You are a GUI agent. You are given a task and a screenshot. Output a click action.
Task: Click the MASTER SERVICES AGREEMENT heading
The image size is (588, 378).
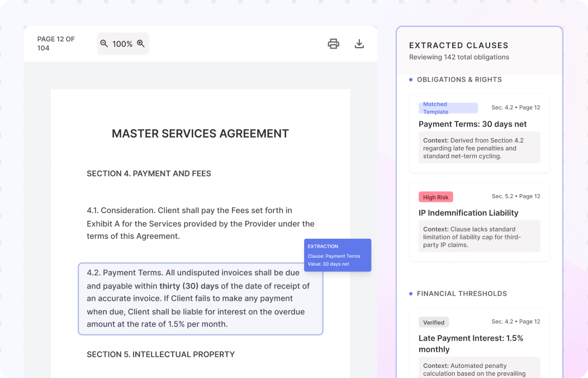pos(200,134)
